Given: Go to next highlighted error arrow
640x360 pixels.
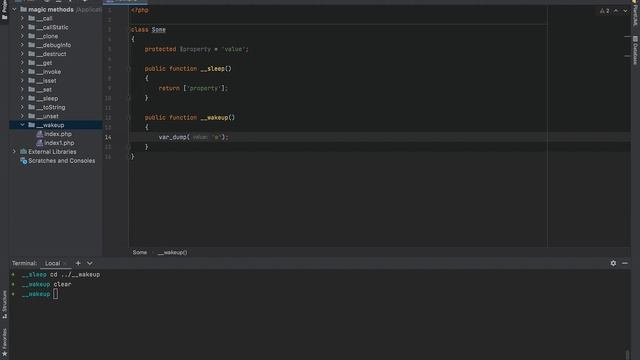Looking at the screenshot, I should 625,11.
